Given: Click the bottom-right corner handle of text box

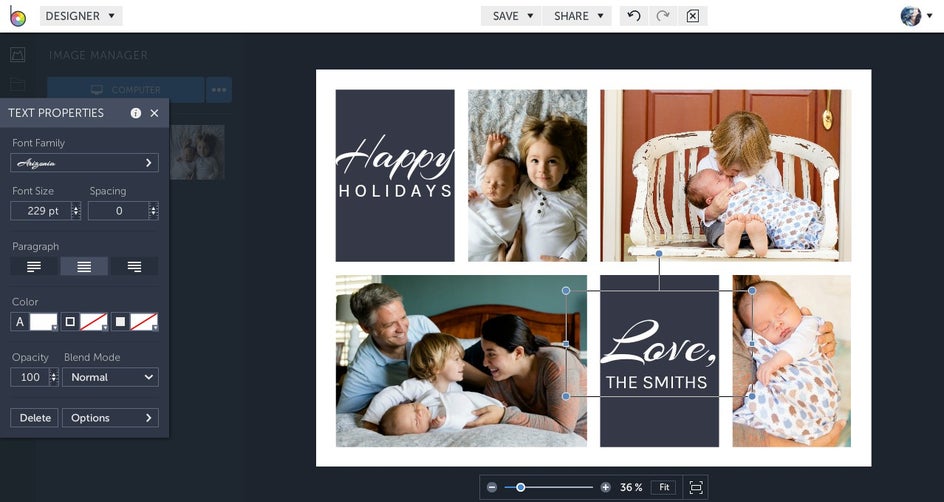Looking at the screenshot, I should 752,396.
